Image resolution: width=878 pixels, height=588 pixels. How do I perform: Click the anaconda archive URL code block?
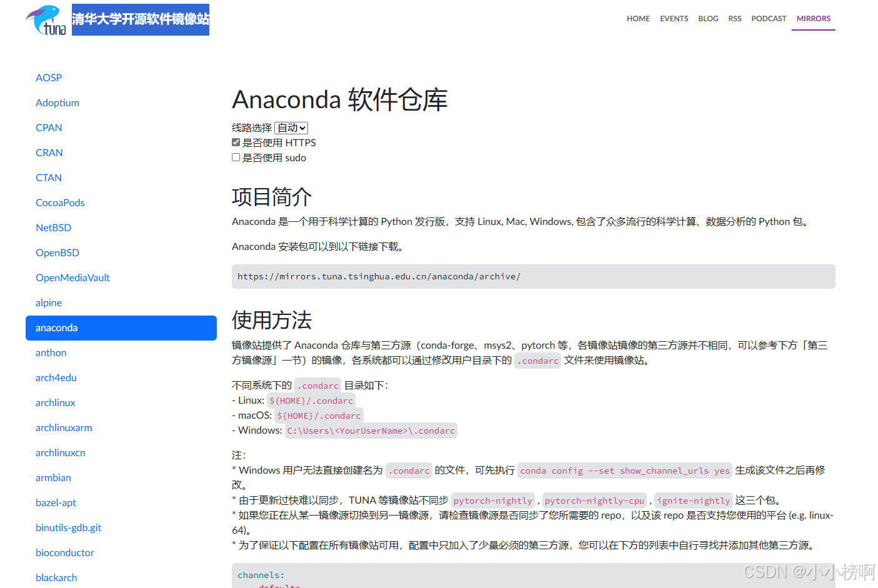click(534, 276)
